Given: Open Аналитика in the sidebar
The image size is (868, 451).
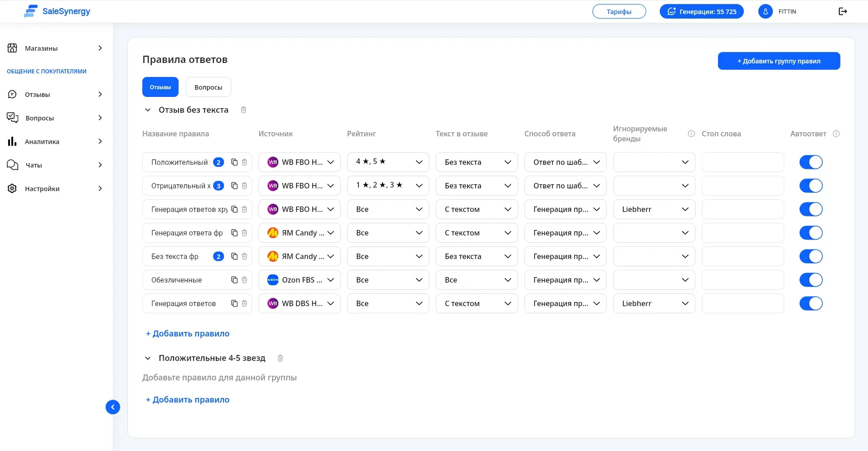Looking at the screenshot, I should [42, 142].
